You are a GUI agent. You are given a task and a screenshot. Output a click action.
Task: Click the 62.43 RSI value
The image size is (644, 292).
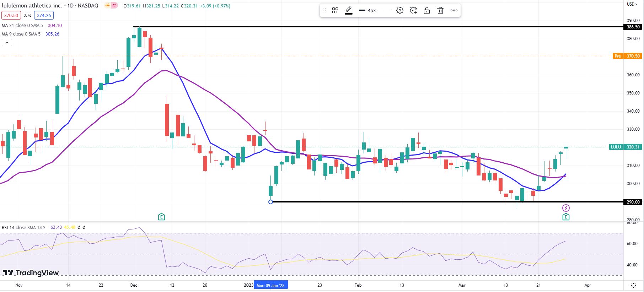[56, 227]
